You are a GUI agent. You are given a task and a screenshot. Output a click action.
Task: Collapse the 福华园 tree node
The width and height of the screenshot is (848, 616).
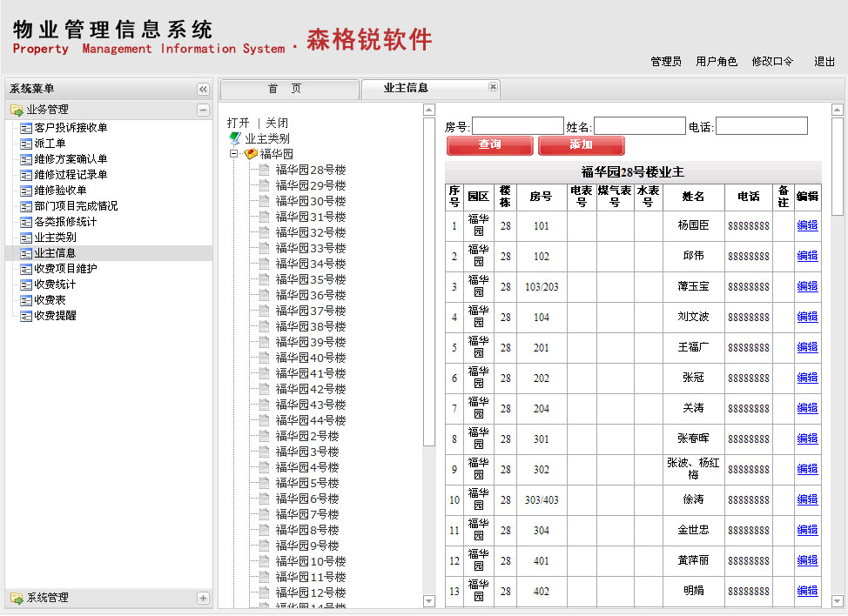tap(234, 154)
